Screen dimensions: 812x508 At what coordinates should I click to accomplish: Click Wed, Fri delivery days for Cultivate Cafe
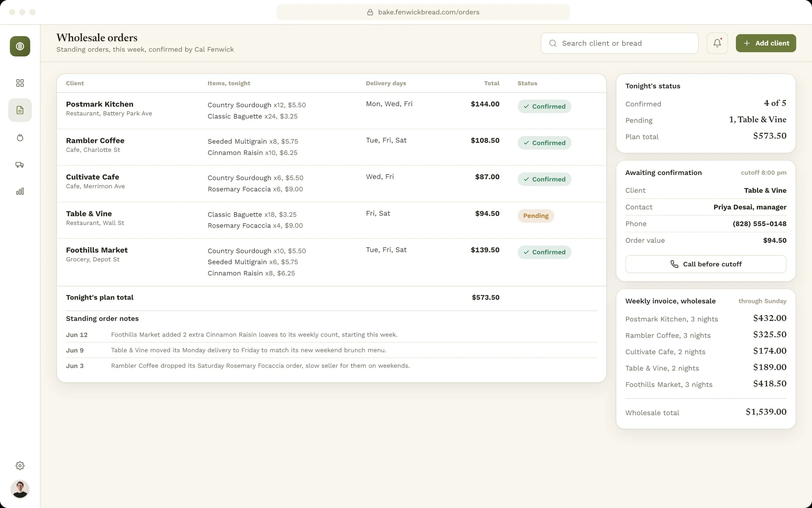pos(380,176)
